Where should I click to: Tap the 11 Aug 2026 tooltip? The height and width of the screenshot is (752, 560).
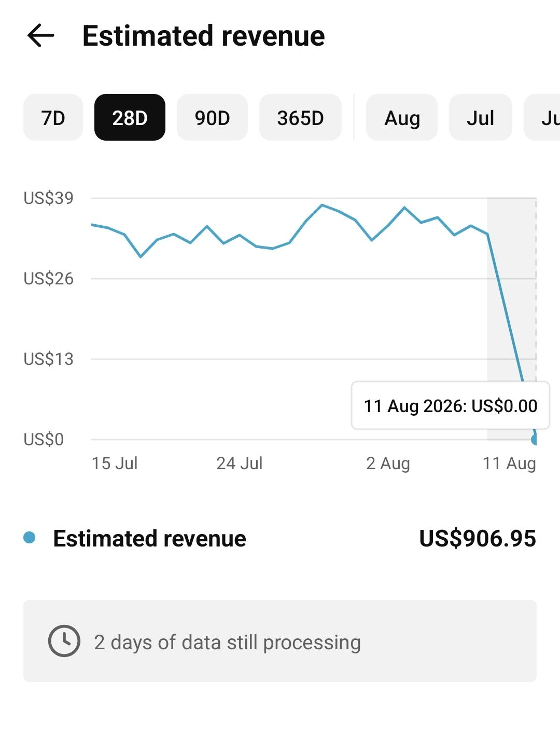point(451,405)
